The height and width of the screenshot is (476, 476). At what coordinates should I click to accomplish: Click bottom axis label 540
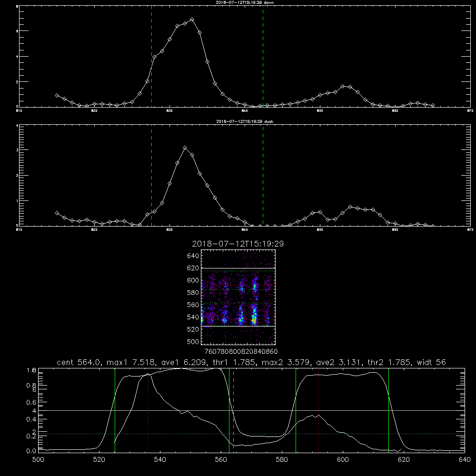click(x=160, y=460)
